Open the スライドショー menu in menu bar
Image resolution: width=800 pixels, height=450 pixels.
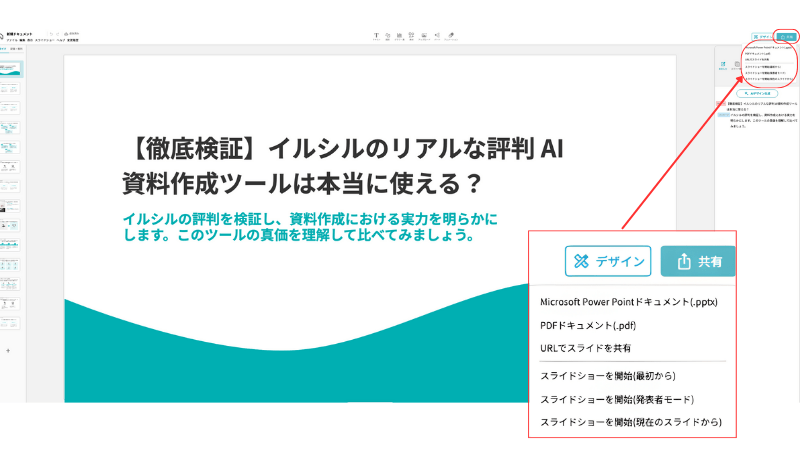44,40
